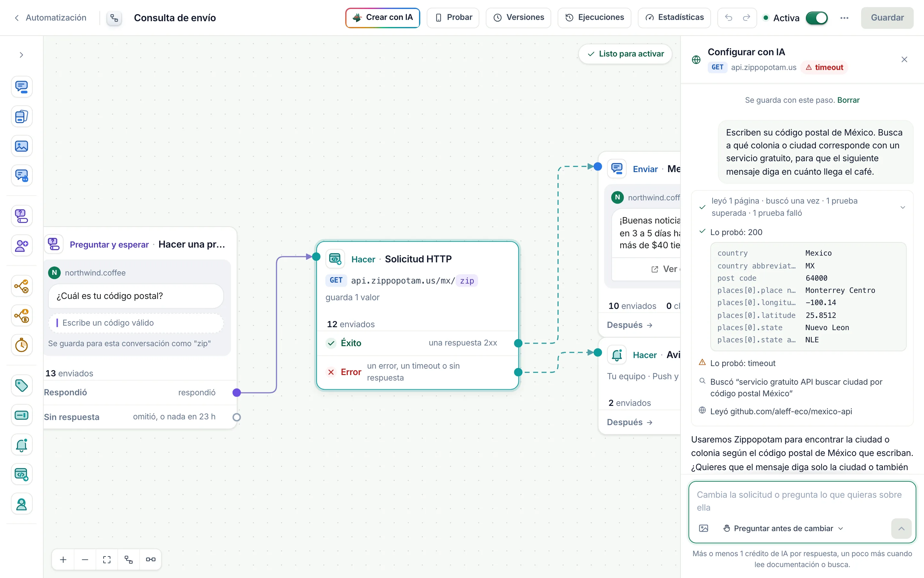Click the Listo para activar badge
The width and height of the screenshot is (924, 578).
click(x=625, y=54)
